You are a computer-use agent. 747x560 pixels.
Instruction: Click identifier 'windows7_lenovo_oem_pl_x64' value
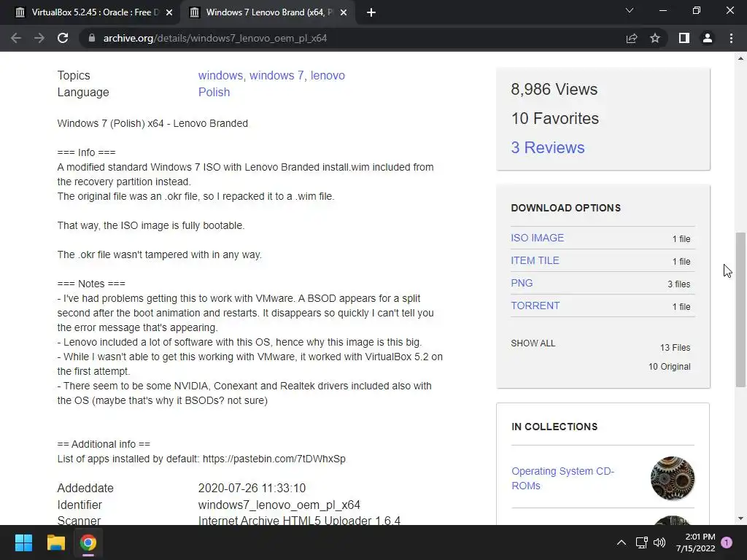coord(279,505)
